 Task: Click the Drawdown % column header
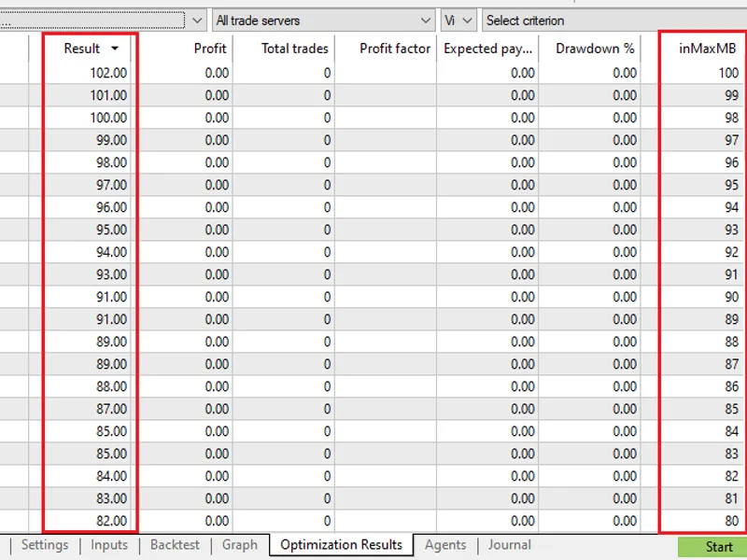click(595, 49)
